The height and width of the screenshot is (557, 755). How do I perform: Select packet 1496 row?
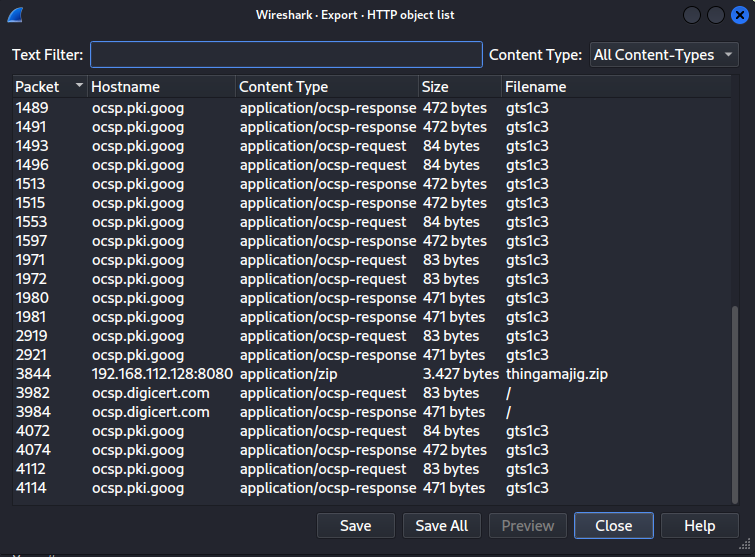point(372,165)
